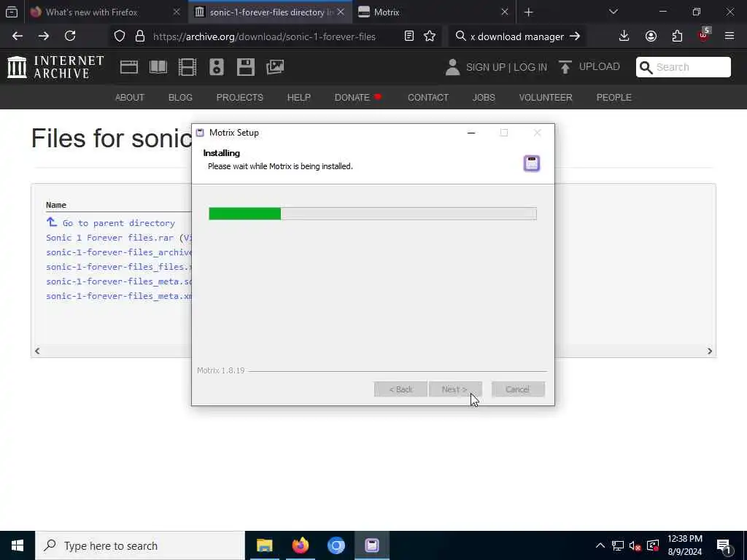Click the Upload arrow icon
747x560 pixels.
tap(565, 67)
